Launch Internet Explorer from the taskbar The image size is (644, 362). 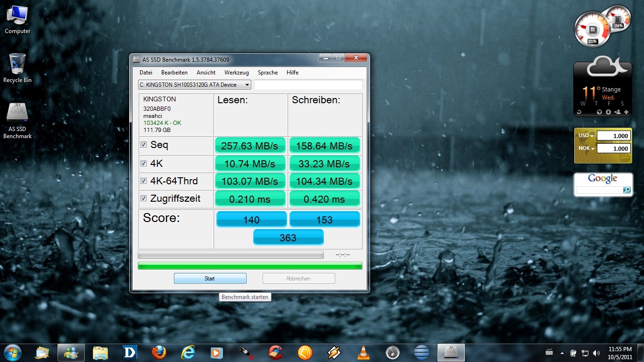(188, 352)
